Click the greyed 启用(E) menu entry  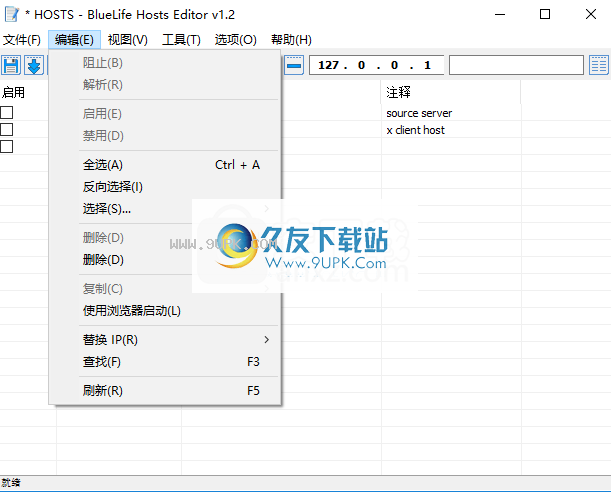pyautogui.click(x=165, y=114)
